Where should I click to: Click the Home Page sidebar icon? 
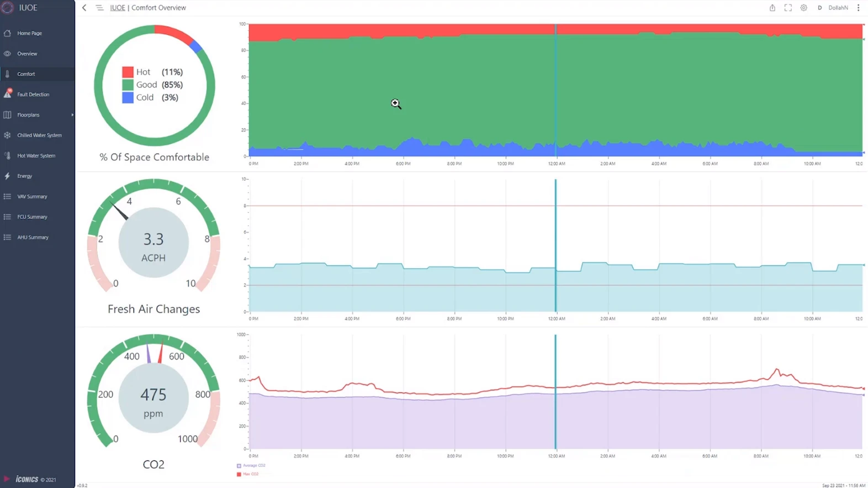7,33
